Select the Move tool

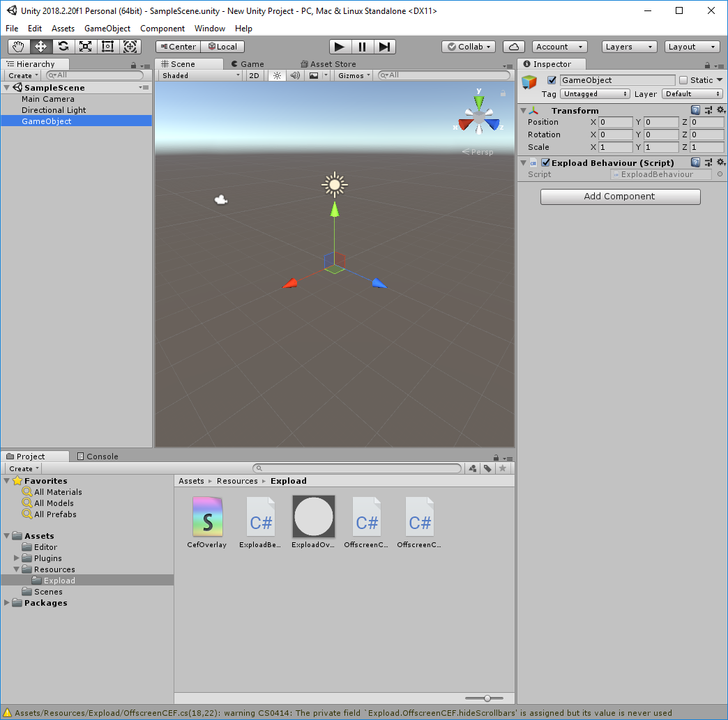pyautogui.click(x=41, y=47)
